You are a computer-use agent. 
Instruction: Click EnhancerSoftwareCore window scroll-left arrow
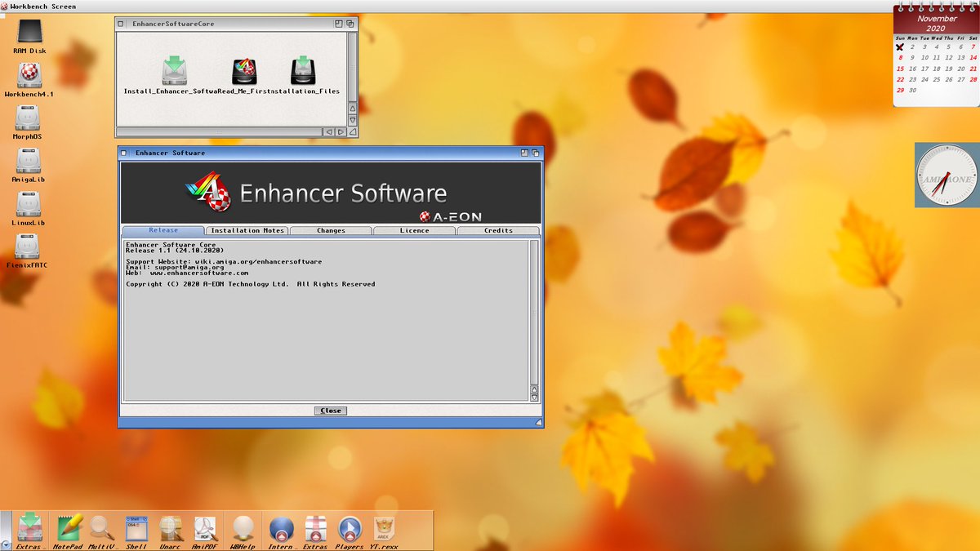(328, 131)
